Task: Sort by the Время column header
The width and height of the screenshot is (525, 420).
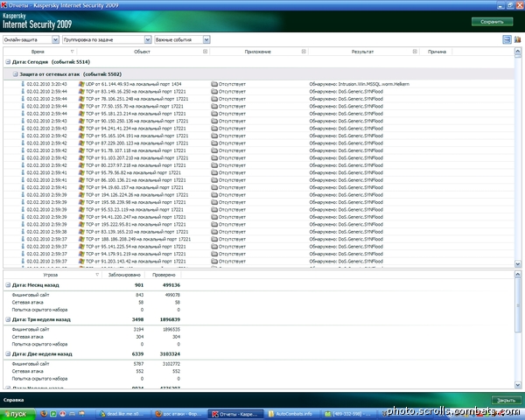Action: click(x=38, y=52)
